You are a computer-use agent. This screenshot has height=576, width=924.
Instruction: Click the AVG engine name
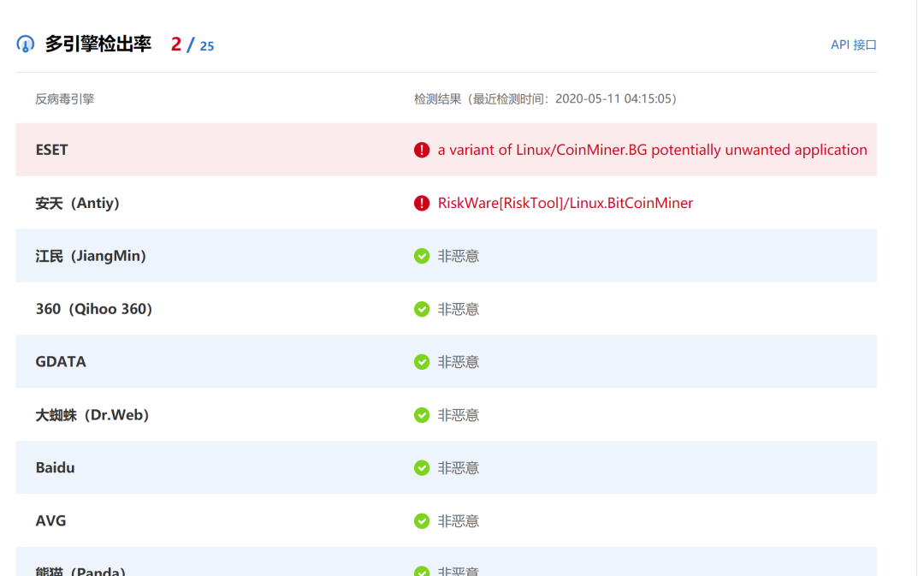click(50, 521)
